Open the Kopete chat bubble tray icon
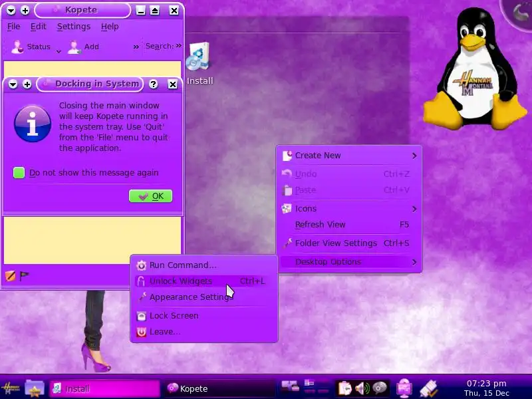532x399 pixels. (x=379, y=388)
